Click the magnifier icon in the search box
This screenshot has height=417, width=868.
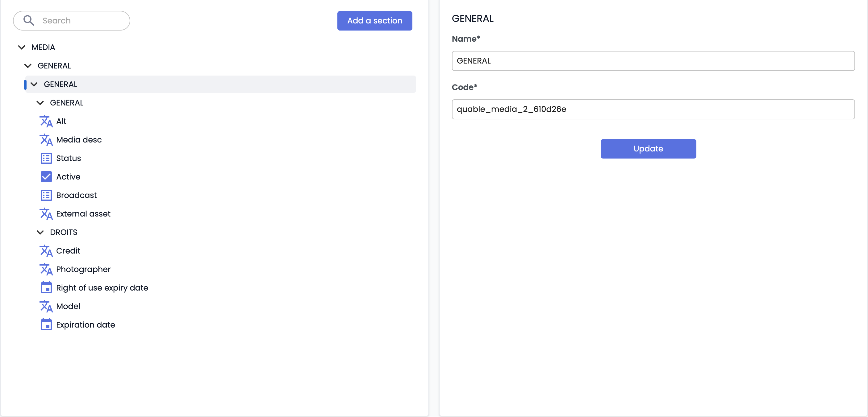[x=29, y=21]
